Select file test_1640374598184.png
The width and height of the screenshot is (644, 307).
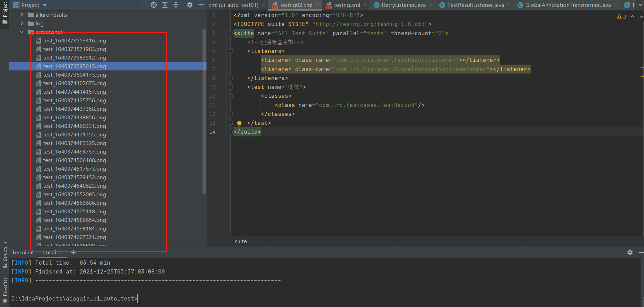click(74, 228)
